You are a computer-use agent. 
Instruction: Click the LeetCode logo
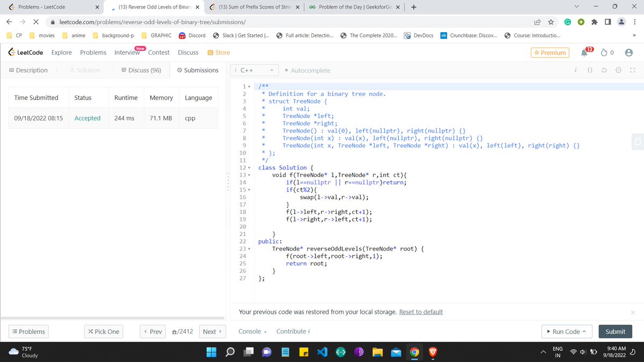[26, 53]
